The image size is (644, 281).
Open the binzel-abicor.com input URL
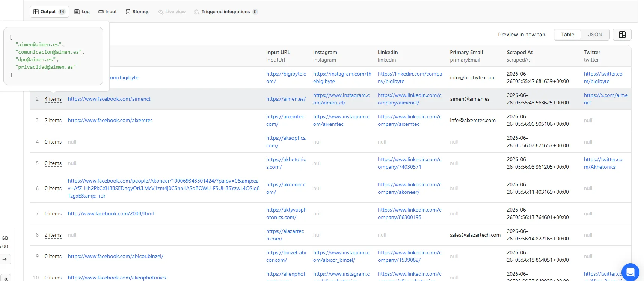click(x=286, y=256)
